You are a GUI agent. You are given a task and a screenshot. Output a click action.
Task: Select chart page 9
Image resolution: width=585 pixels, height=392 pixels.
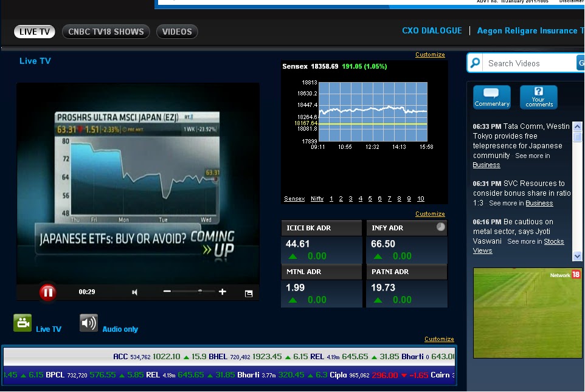[409, 199]
